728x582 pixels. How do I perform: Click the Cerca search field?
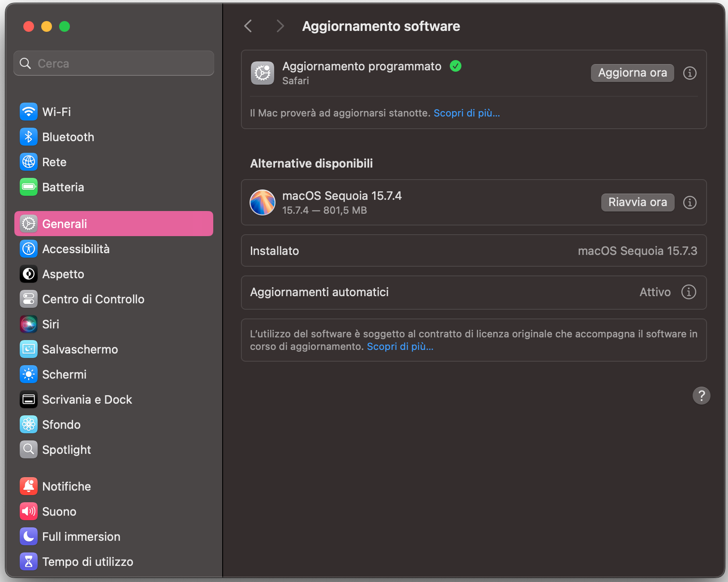[113, 63]
